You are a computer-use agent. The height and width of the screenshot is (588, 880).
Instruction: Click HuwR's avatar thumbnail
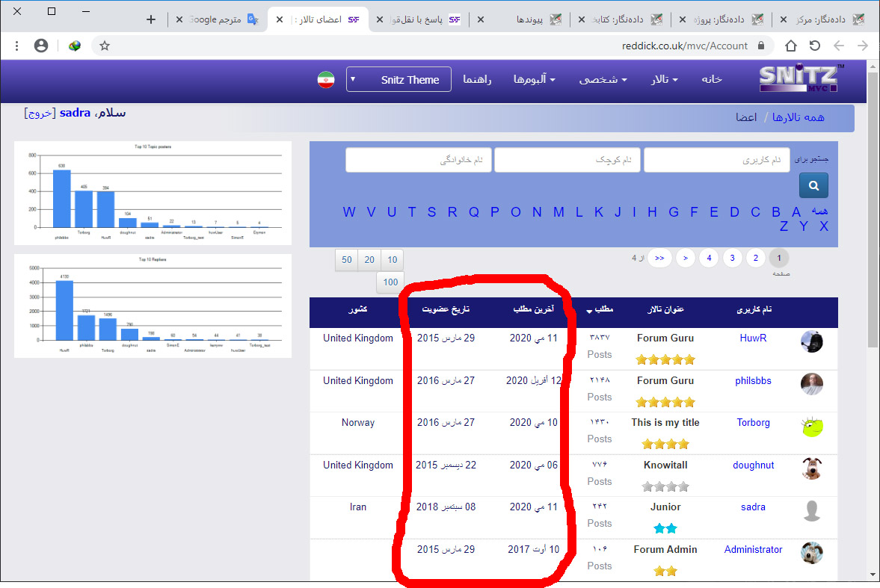coord(811,341)
